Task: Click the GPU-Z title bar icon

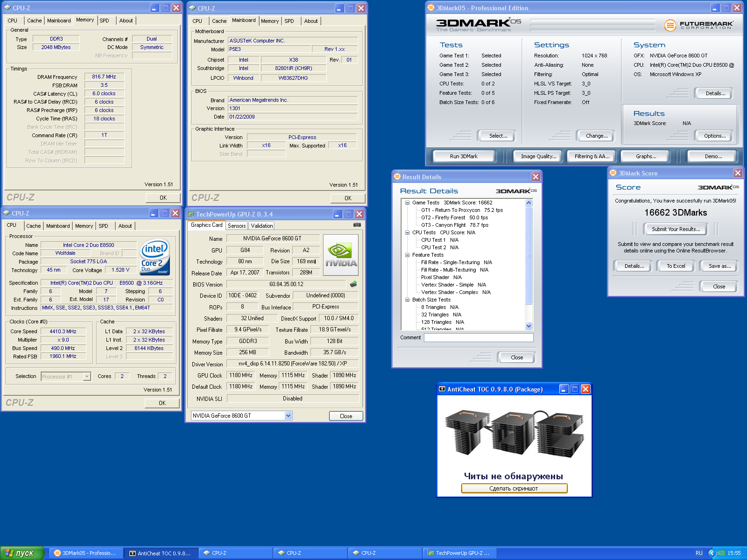Action: 191,214
